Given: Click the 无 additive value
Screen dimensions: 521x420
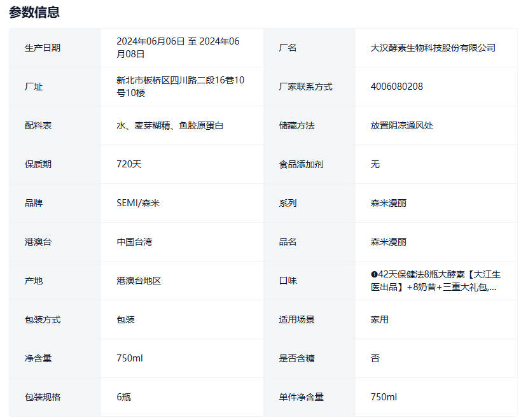Looking at the screenshot, I should pyautogui.click(x=375, y=164).
